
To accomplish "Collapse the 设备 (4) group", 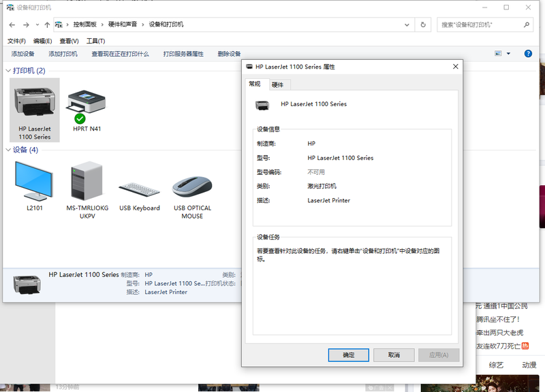I will pos(8,150).
